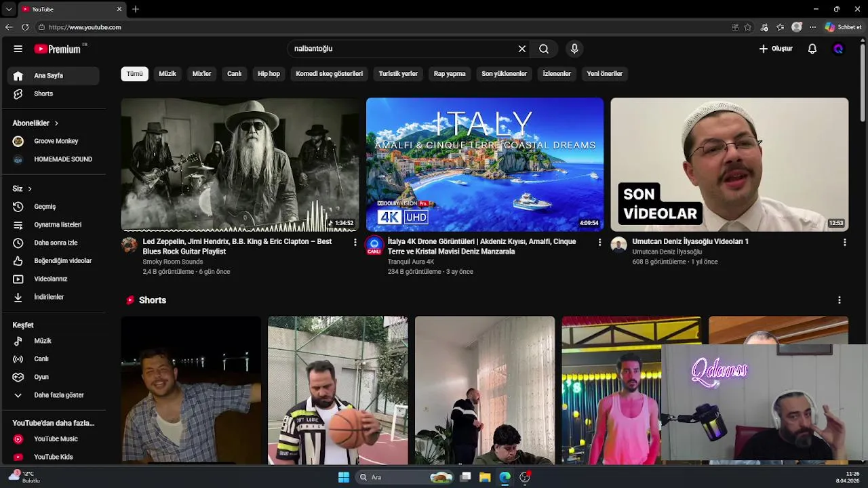Play the Italy 4K drone video thumbnail
Viewport: 868px width, 488px height.
[485, 165]
